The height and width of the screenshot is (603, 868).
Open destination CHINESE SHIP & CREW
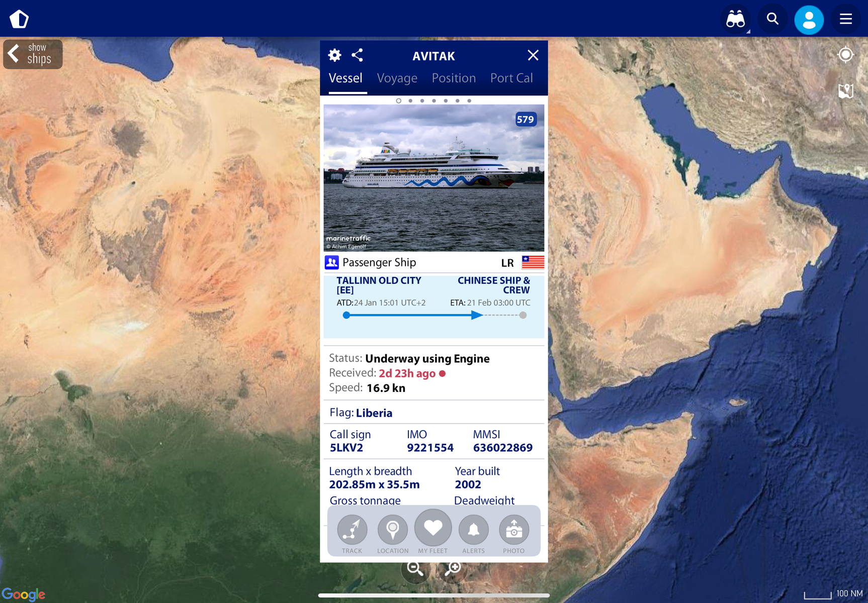(493, 285)
